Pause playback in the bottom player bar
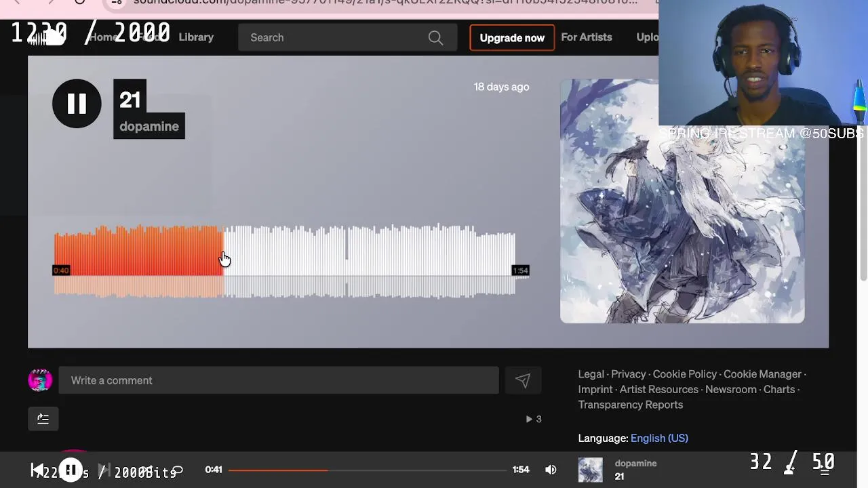This screenshot has width=868, height=488. pos(71,470)
